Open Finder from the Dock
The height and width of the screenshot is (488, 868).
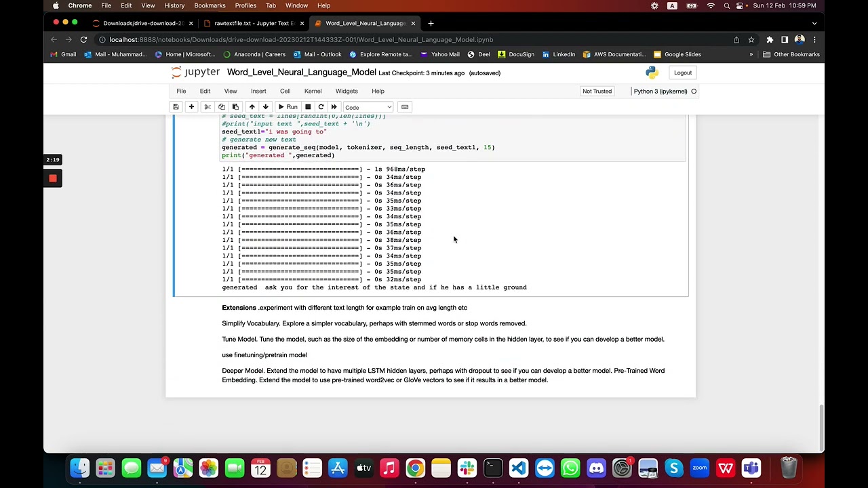tap(80, 468)
